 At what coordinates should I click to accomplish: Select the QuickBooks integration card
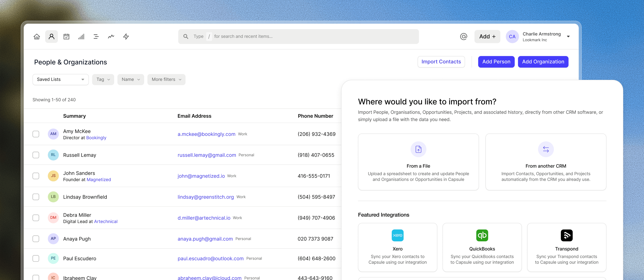pyautogui.click(x=482, y=247)
